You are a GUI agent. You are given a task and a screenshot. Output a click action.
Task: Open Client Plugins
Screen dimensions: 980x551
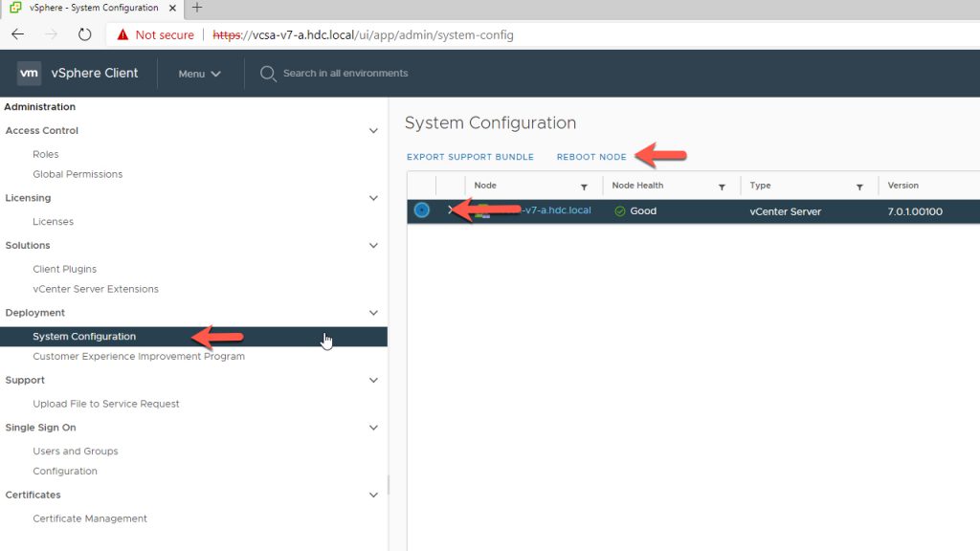click(x=64, y=269)
